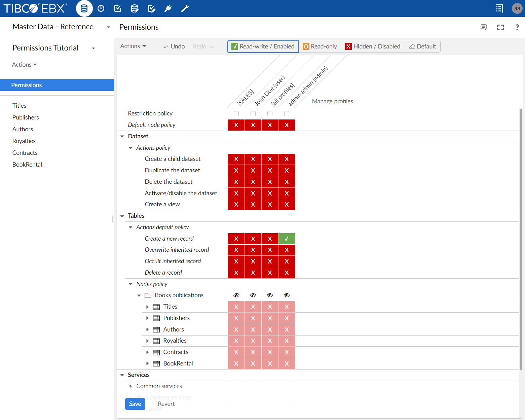
Task: Click the dataset database icon in header
Action: 84,8
